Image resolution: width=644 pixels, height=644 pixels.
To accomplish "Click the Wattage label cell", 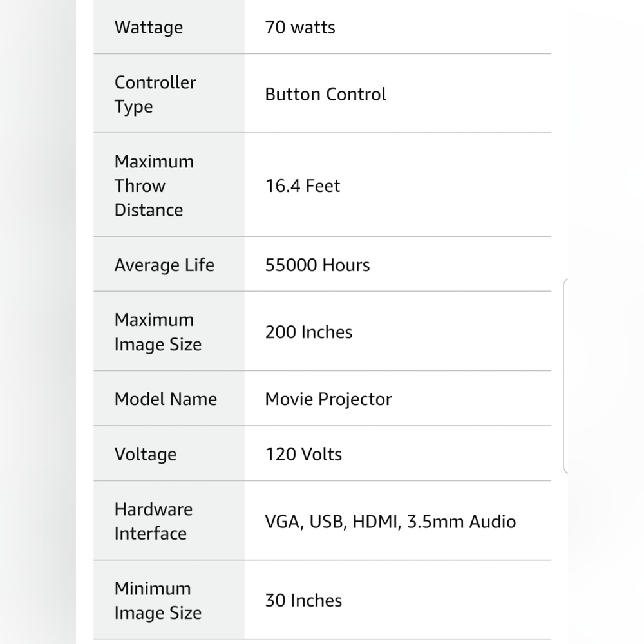I will click(x=169, y=27).
